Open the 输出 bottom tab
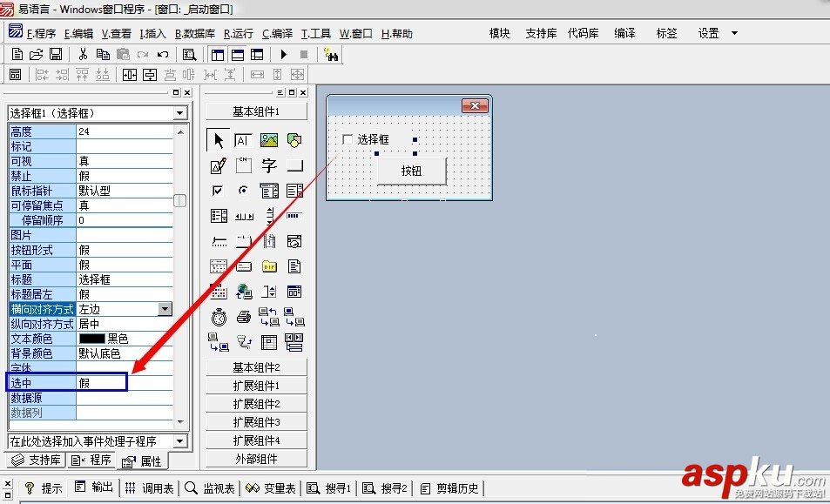Image resolution: width=830 pixels, height=504 pixels. [95, 487]
